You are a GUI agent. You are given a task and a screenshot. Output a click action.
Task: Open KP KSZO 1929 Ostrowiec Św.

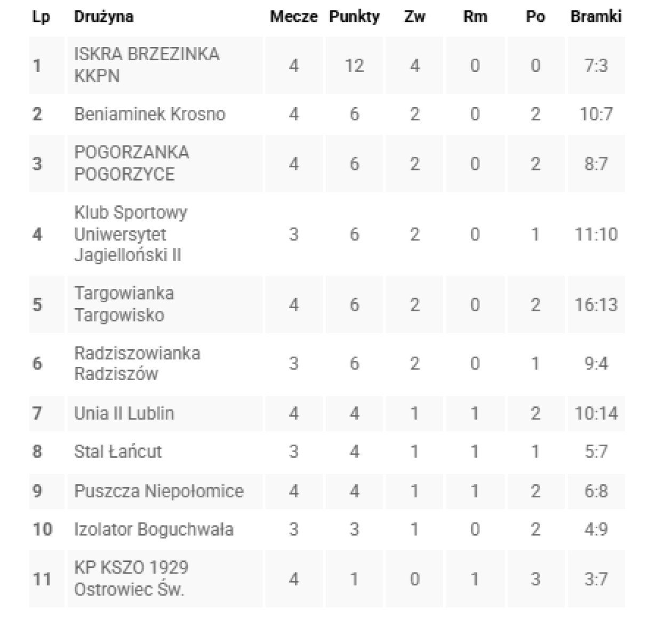click(x=131, y=578)
